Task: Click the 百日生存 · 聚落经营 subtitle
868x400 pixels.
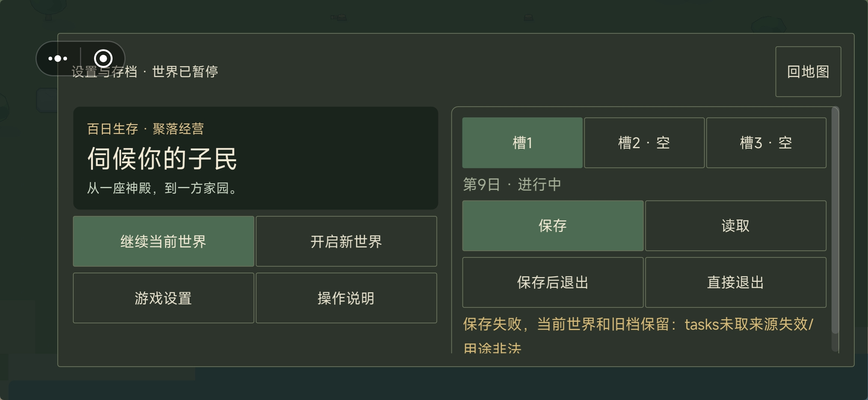Action: (146, 129)
